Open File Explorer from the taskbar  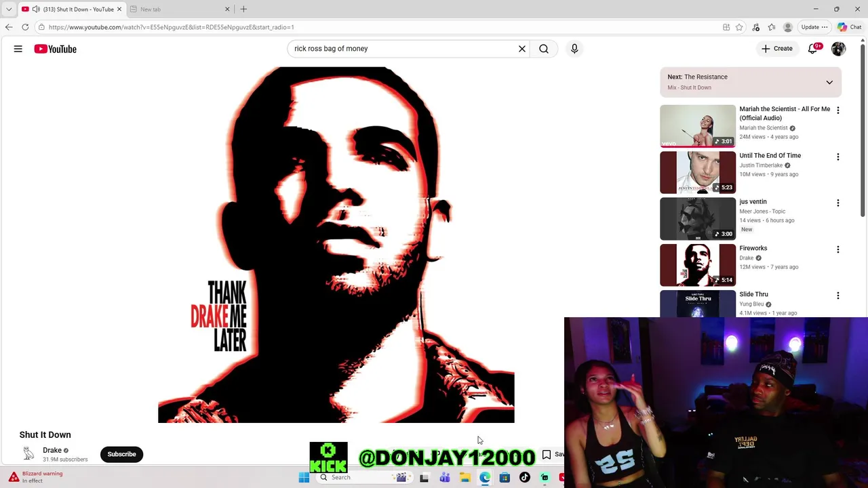pyautogui.click(x=465, y=478)
